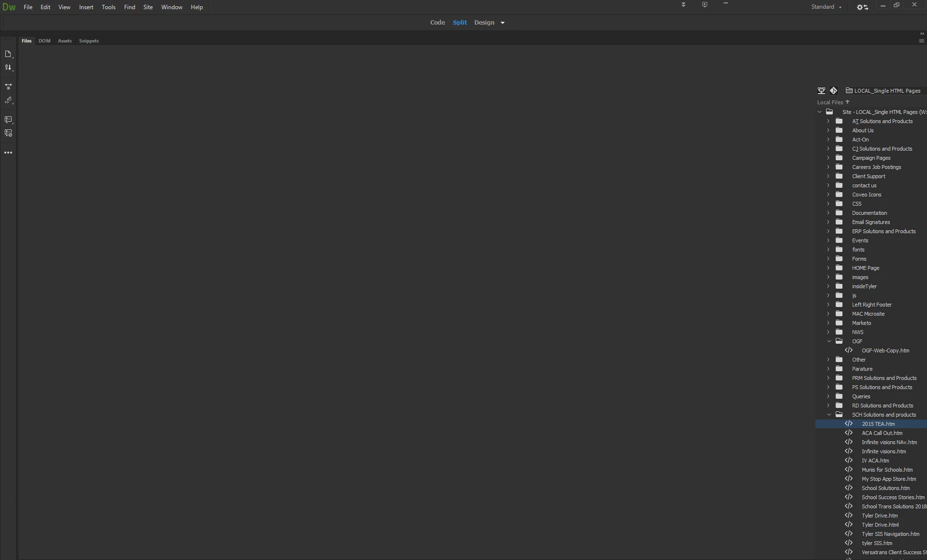
Task: Click the double down arrow toolbar icon
Action: [684, 5]
